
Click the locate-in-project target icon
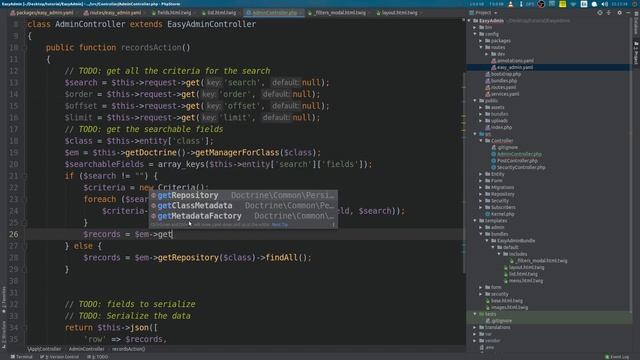(600, 13)
